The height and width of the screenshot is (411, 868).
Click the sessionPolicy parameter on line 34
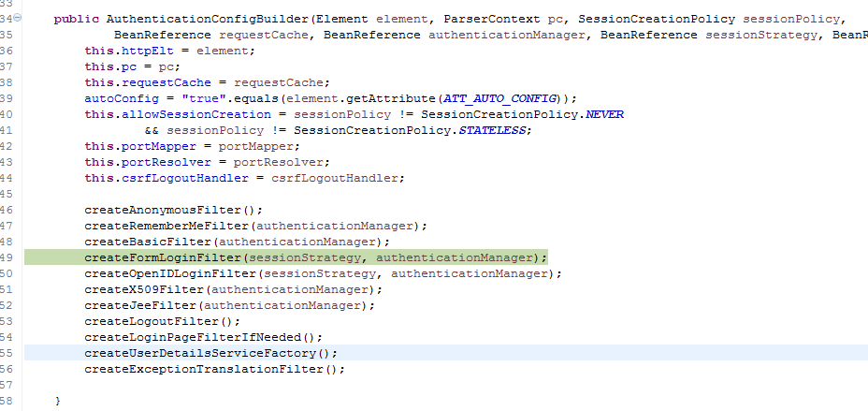(791, 19)
